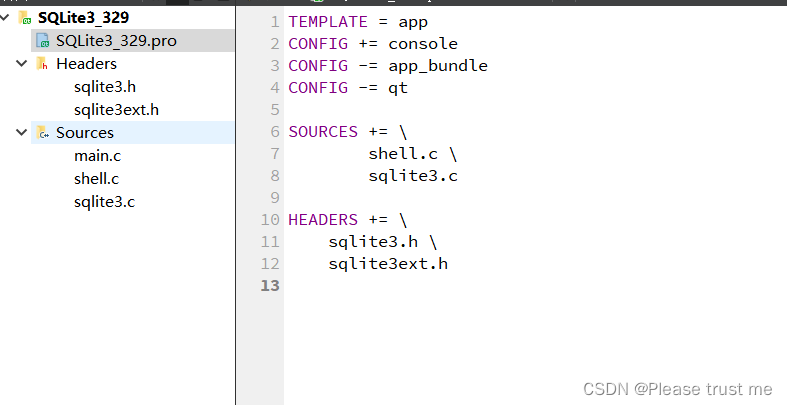Click 'qt' on editor line 4
787x405 pixels.
[398, 88]
